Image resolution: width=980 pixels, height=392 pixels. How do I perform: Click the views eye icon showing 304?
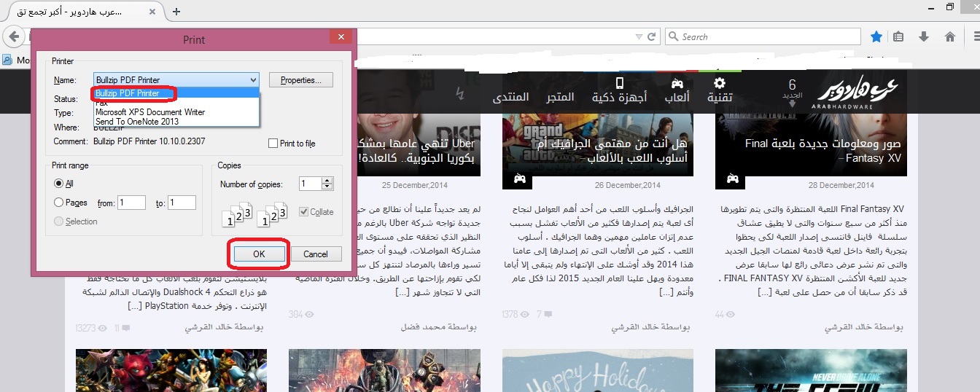(x=309, y=314)
